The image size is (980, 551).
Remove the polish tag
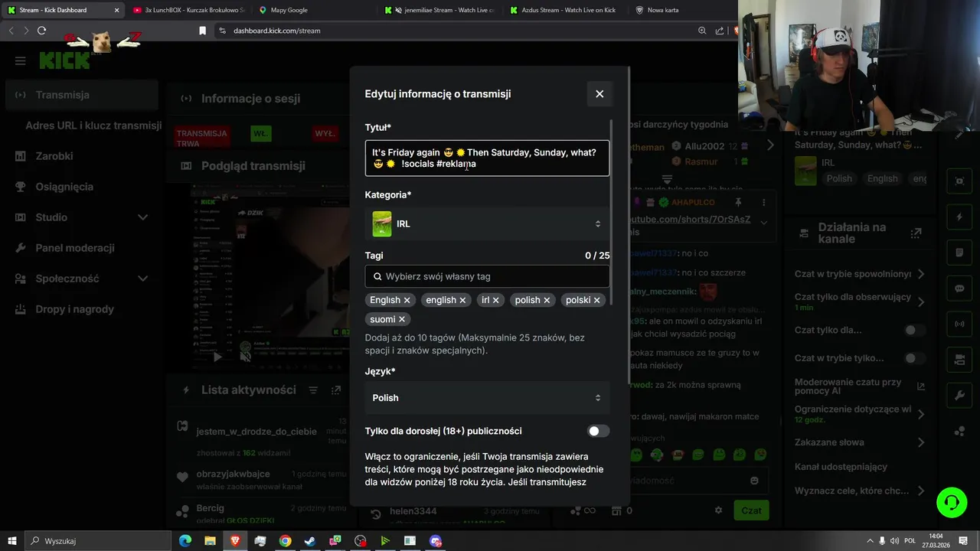click(x=547, y=300)
